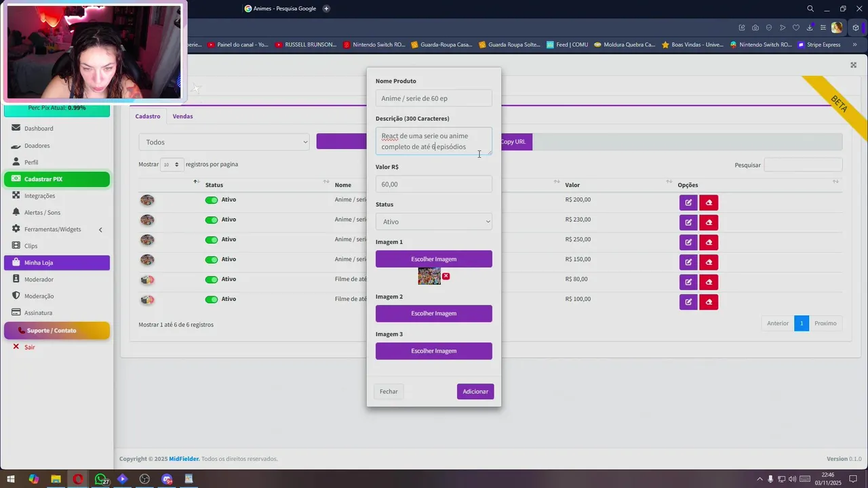Screen dimensions: 868x488
Task: Open the extensions cube icon
Action: 856,28
